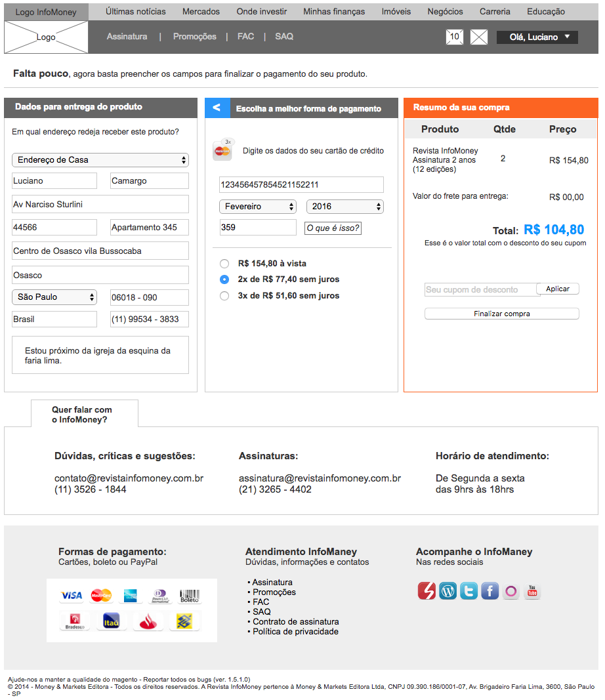
Task: Click the American Express icon
Action: pos(130,595)
